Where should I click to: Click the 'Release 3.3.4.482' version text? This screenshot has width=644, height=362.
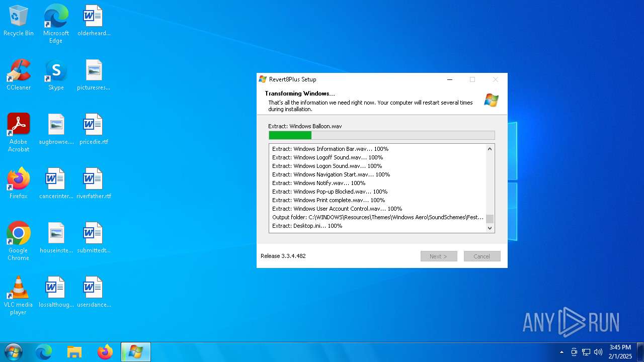[283, 256]
